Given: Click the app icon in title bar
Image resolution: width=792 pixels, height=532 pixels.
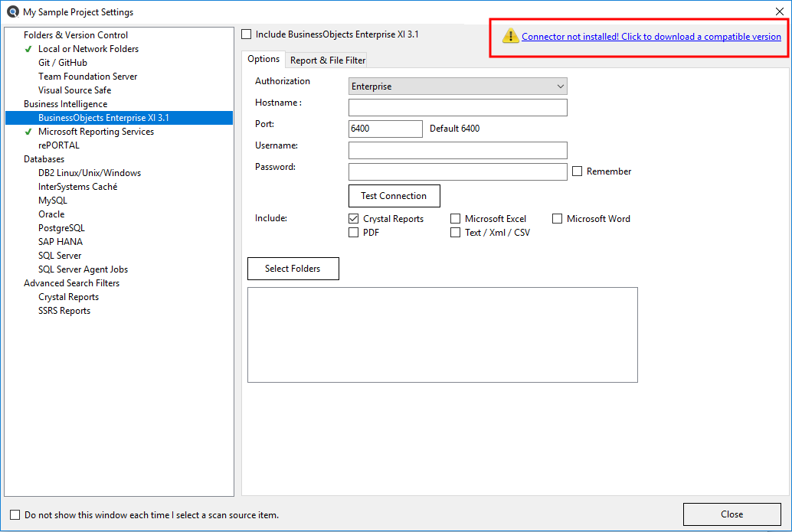Looking at the screenshot, I should pyautogui.click(x=12, y=11).
